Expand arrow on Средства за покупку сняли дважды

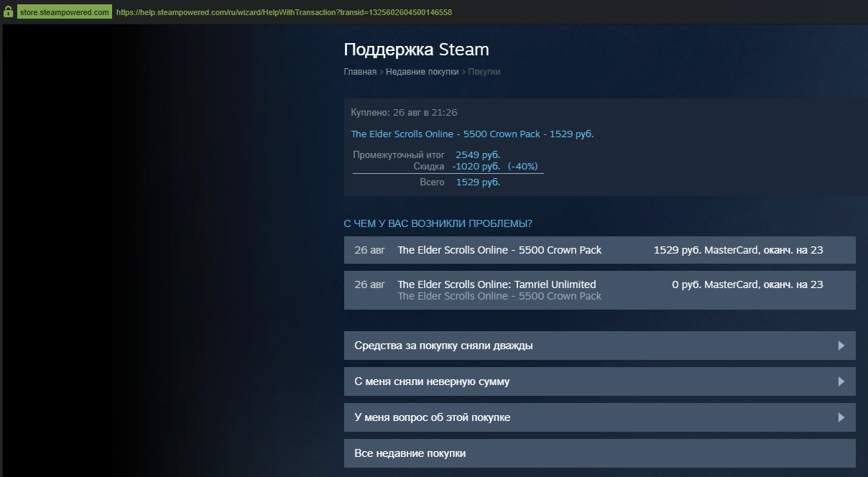click(841, 346)
